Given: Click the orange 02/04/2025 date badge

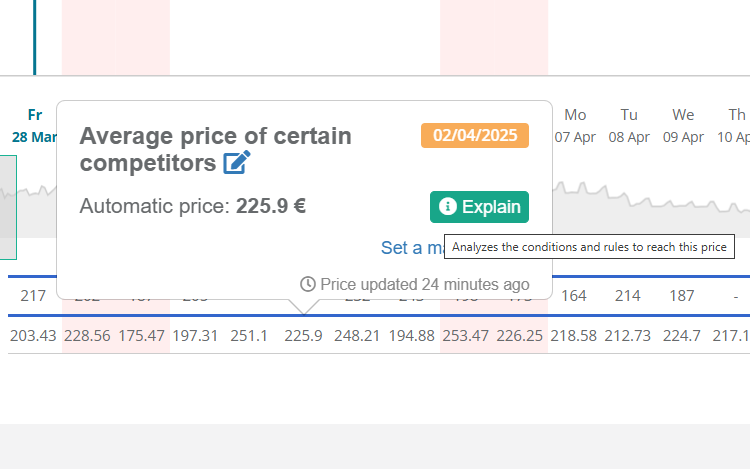Looking at the screenshot, I should pyautogui.click(x=475, y=135).
